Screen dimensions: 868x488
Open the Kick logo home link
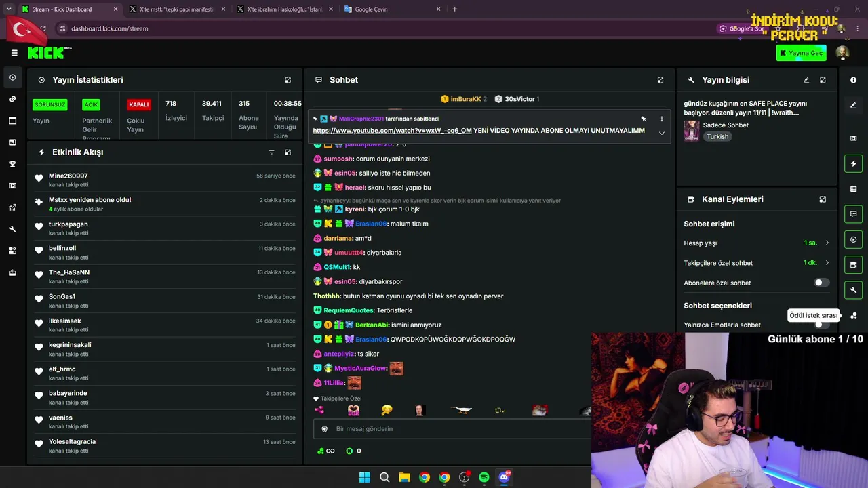point(49,53)
